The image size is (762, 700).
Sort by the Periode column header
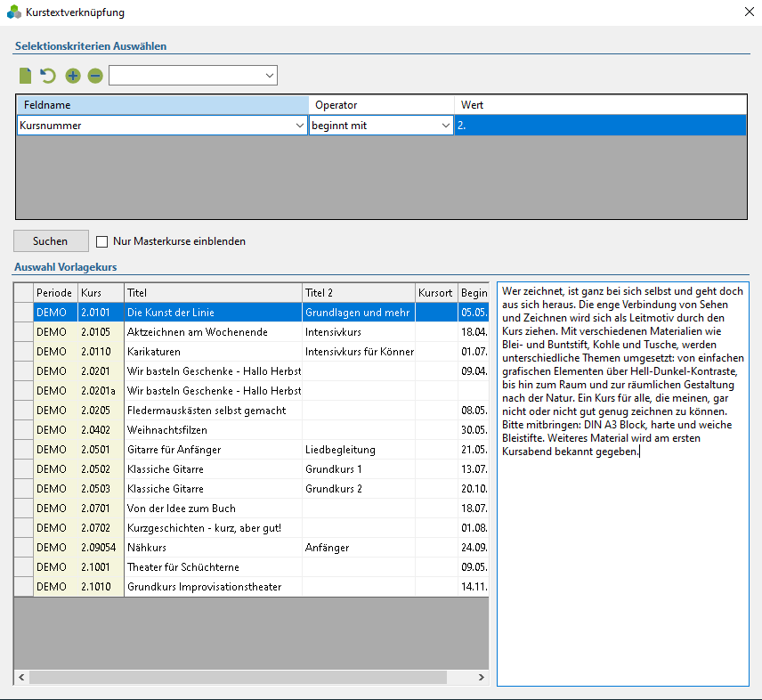(55, 293)
